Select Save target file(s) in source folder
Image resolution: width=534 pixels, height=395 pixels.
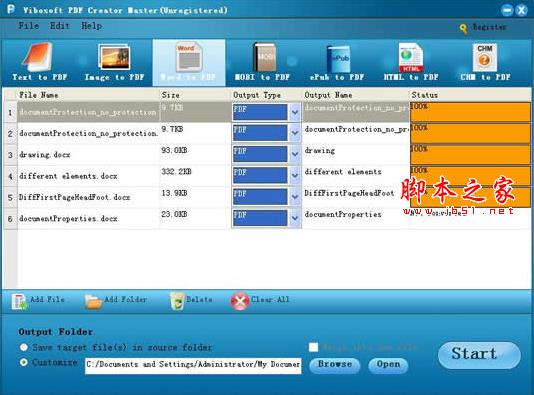pyautogui.click(x=23, y=347)
